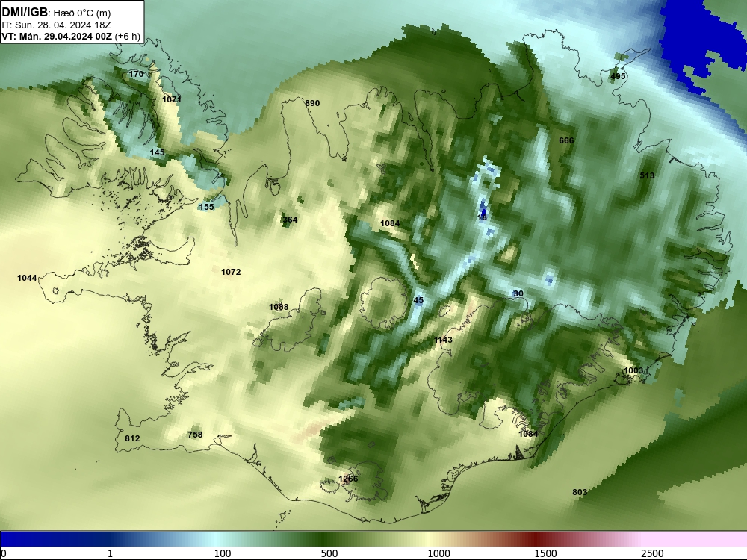The width and height of the screenshot is (747, 560).
Task: Click the map value "758"
Action: [x=195, y=435]
